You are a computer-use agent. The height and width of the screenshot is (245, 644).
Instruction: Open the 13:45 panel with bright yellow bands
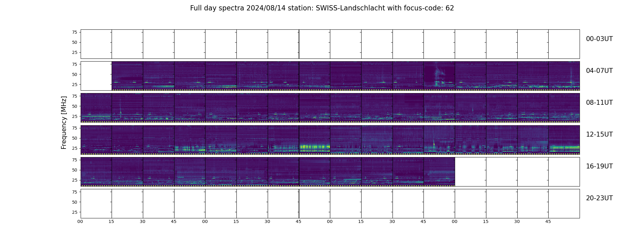(x=314, y=140)
